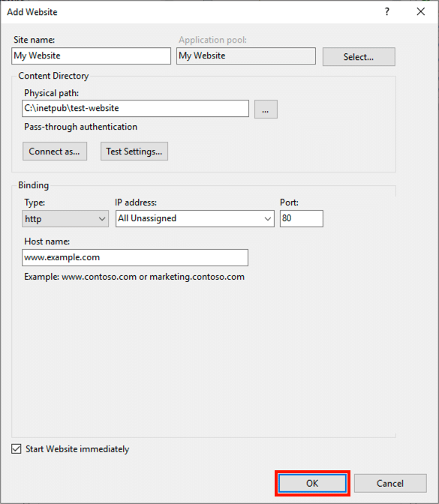The height and width of the screenshot is (504, 439).
Task: Open the Connect as settings
Action: (55, 151)
